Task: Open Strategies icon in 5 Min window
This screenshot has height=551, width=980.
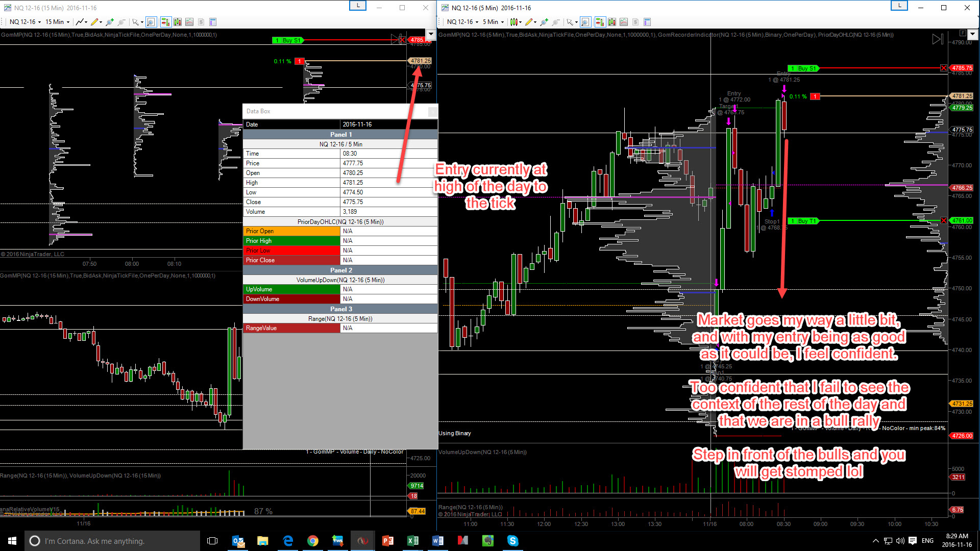Action: tap(635, 22)
